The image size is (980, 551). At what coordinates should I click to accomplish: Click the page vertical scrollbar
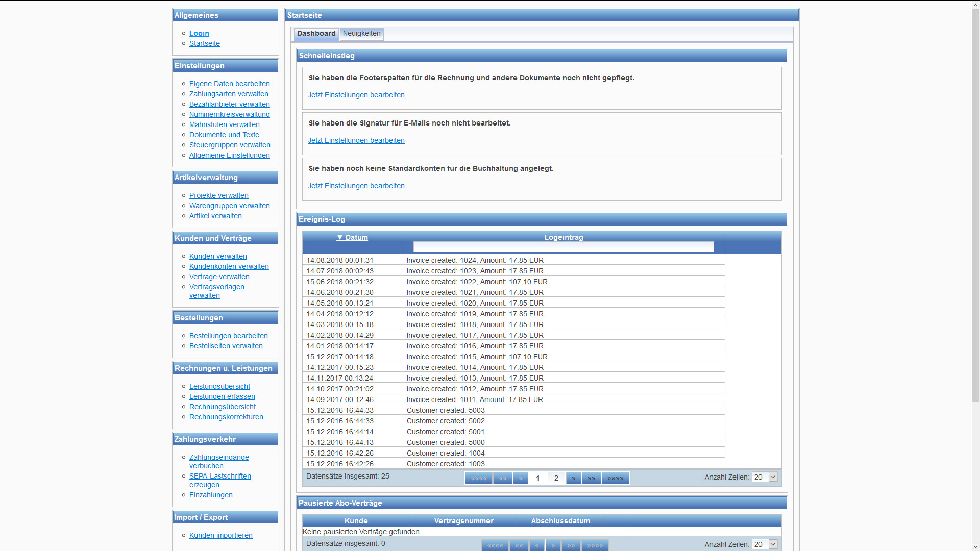point(975,204)
